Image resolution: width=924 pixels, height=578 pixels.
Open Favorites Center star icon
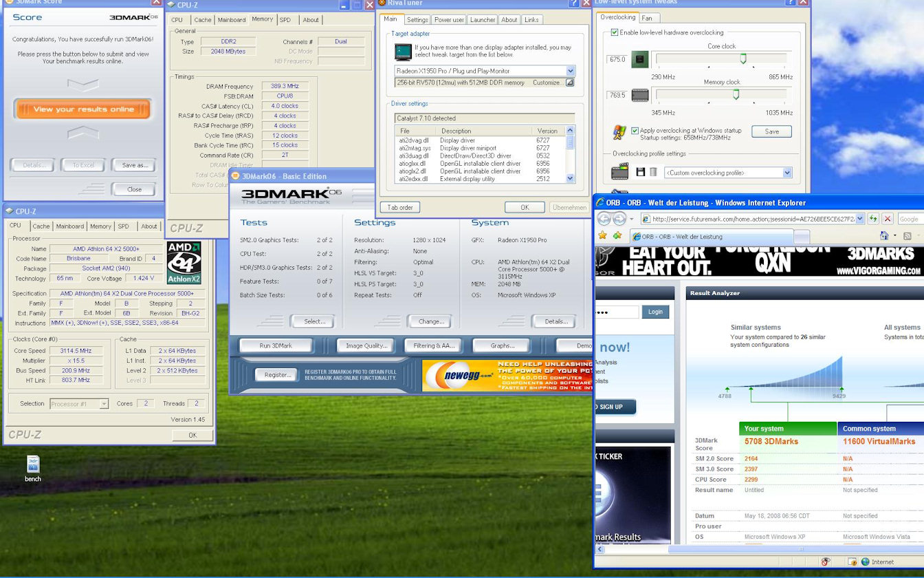[603, 236]
